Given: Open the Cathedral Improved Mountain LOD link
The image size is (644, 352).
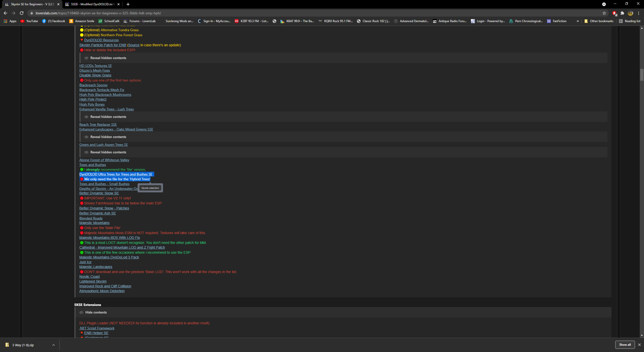Looking at the screenshot, I should click(x=122, y=248).
